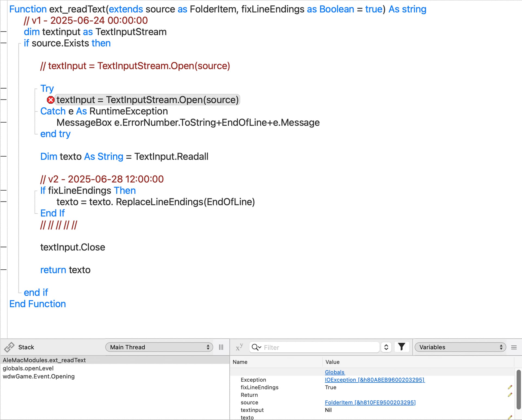Toggle breakpoint on 'dim textinput as TextInputStream' line
This screenshot has width=522, height=420.
click(x=4, y=32)
